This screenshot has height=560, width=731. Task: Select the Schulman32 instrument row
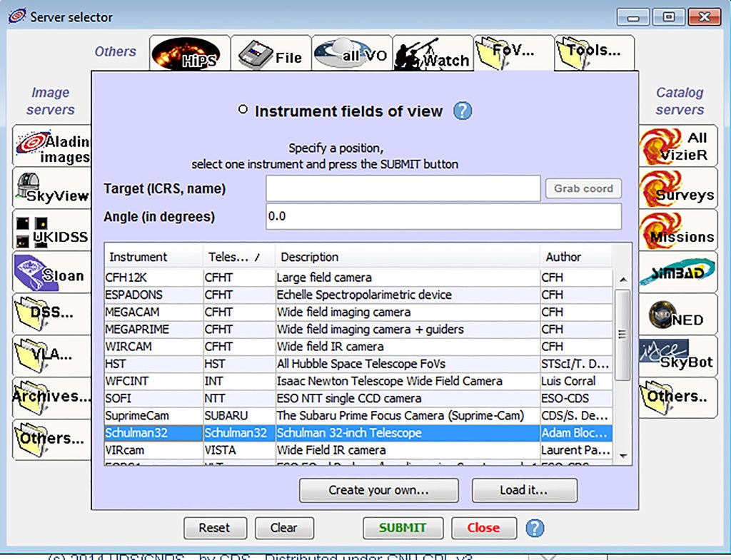tap(358, 433)
